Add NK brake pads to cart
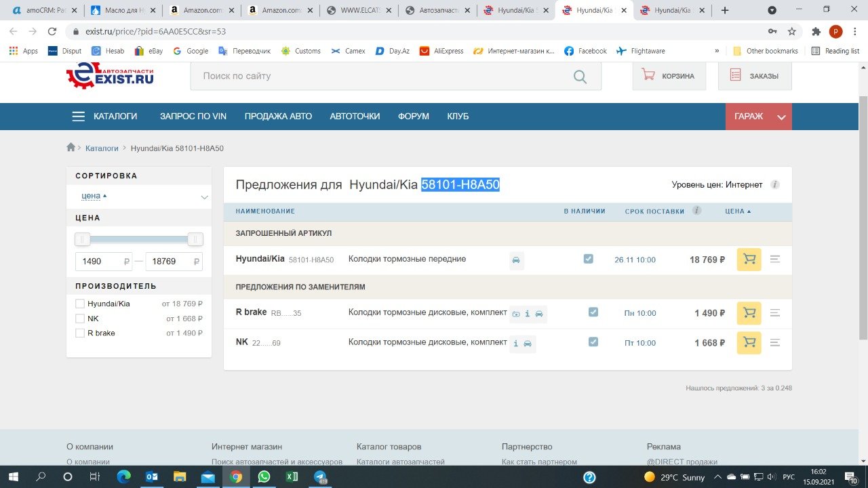 coord(749,343)
